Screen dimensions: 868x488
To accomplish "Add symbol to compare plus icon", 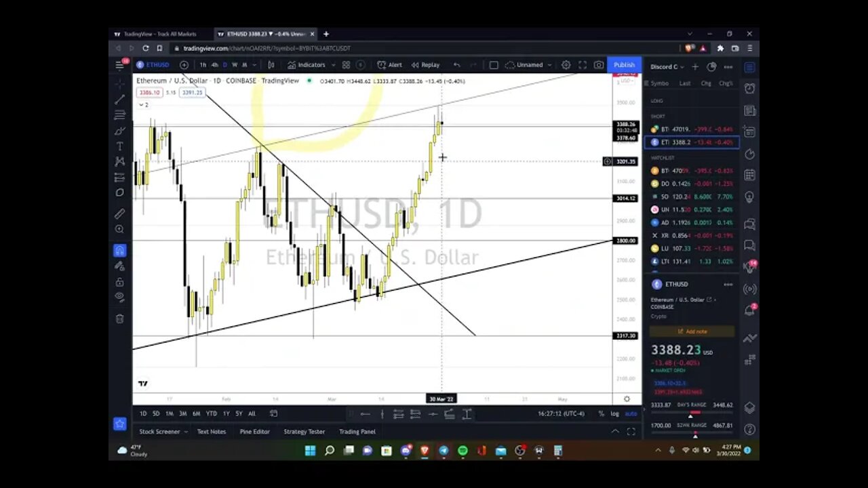I will 184,65.
